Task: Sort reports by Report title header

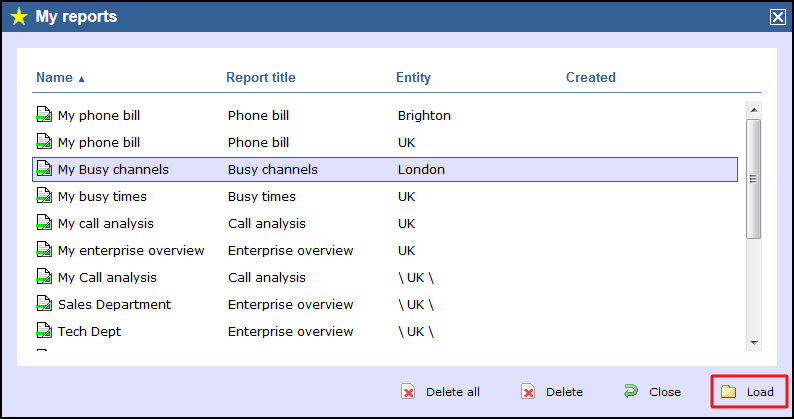Action: click(x=260, y=78)
